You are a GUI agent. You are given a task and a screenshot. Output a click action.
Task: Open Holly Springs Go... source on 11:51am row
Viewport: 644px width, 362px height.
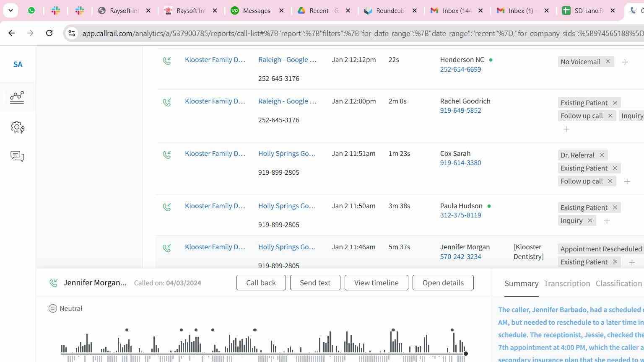tap(287, 153)
